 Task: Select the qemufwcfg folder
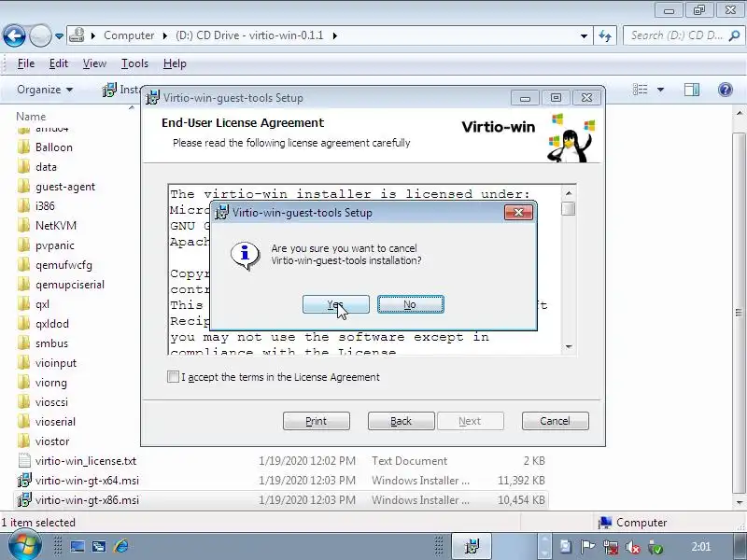pyautogui.click(x=63, y=265)
